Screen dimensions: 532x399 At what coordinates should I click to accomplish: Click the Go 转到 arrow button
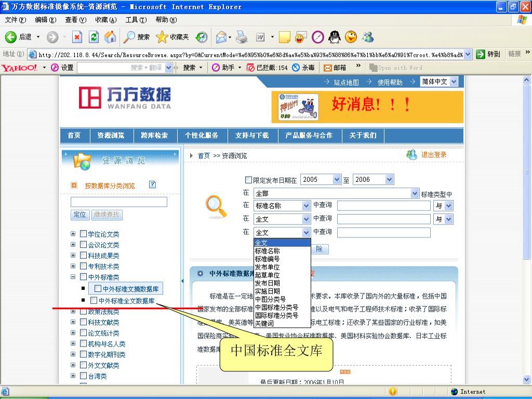(481, 54)
